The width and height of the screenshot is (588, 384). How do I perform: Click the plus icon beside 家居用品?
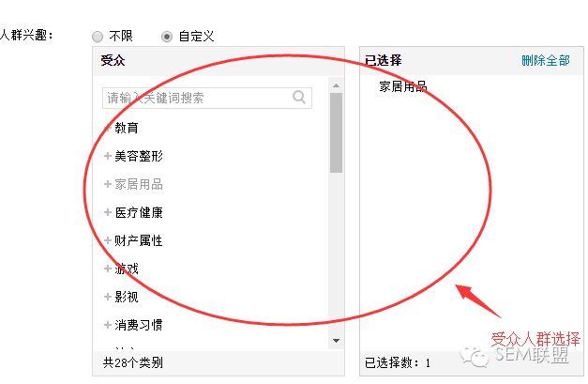(x=108, y=184)
